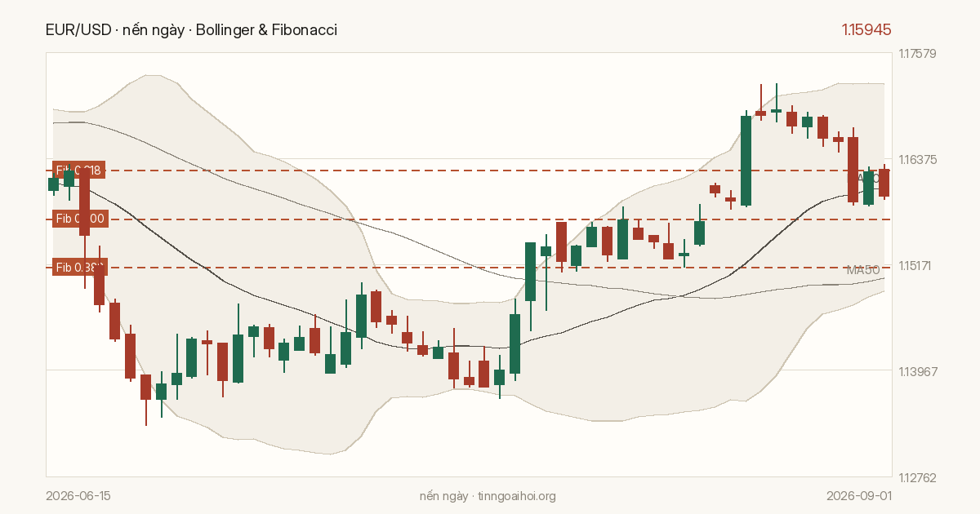
Task: Click the MA50 line label
Action: pos(864,270)
